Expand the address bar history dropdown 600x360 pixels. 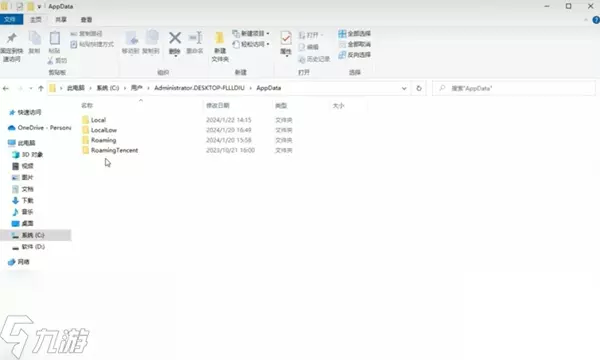click(x=404, y=88)
